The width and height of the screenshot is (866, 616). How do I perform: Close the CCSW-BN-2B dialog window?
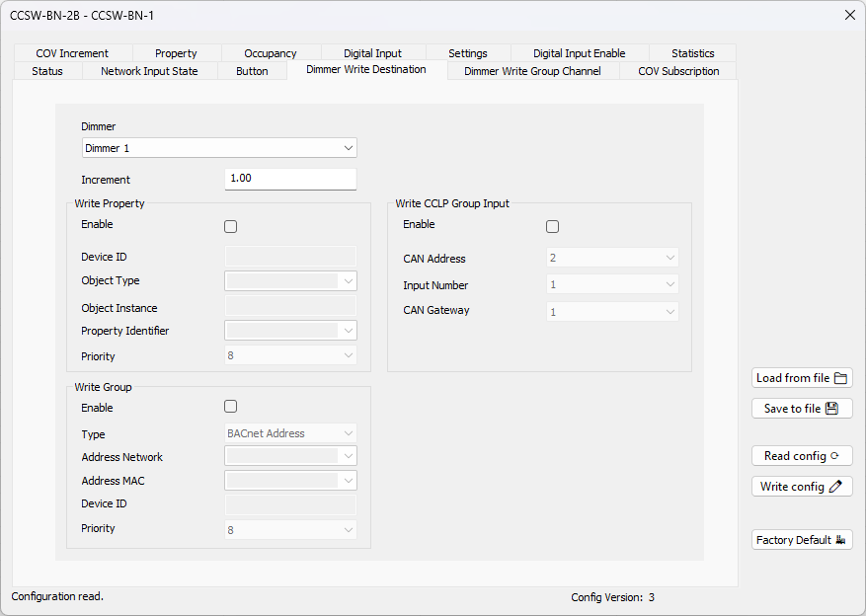click(x=850, y=15)
